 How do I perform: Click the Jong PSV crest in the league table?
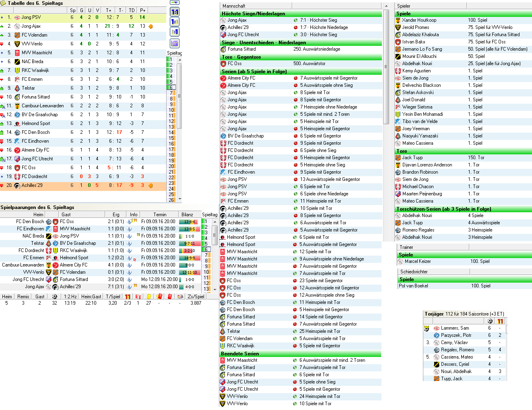click(x=17, y=17)
